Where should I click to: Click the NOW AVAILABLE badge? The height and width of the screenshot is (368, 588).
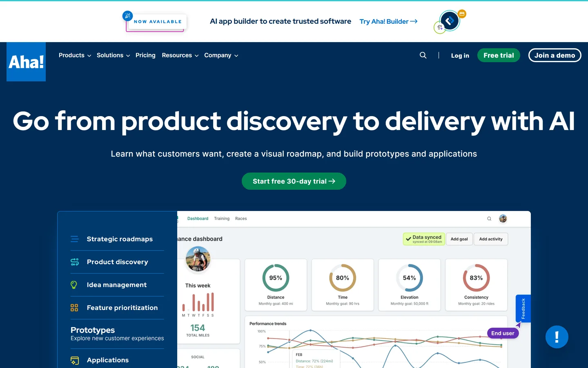coord(157,22)
